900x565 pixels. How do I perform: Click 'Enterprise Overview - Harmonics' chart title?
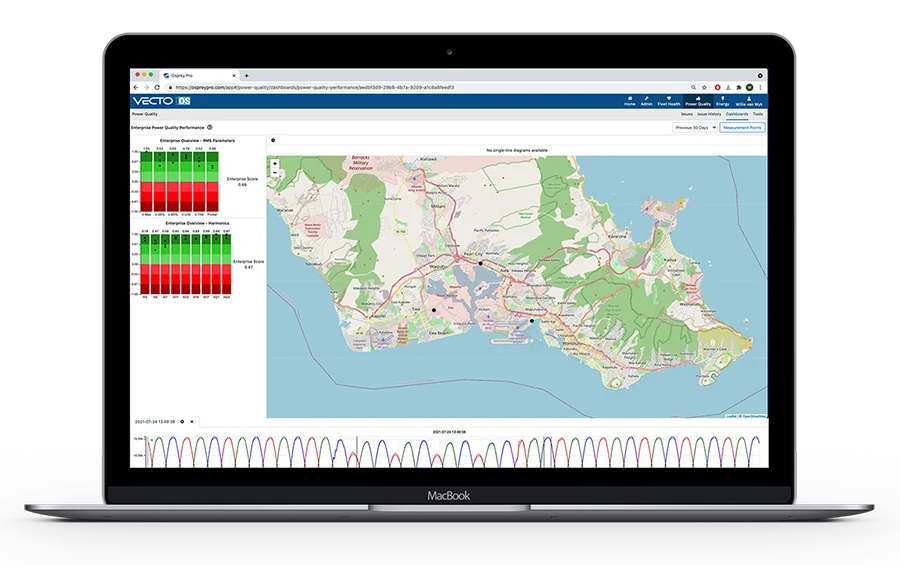(197, 223)
